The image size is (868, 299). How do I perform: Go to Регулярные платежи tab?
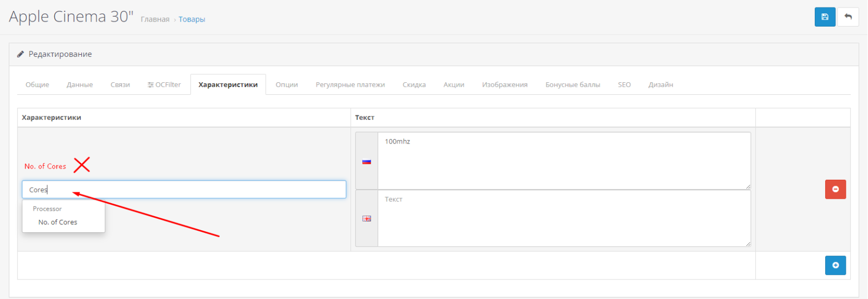click(350, 84)
